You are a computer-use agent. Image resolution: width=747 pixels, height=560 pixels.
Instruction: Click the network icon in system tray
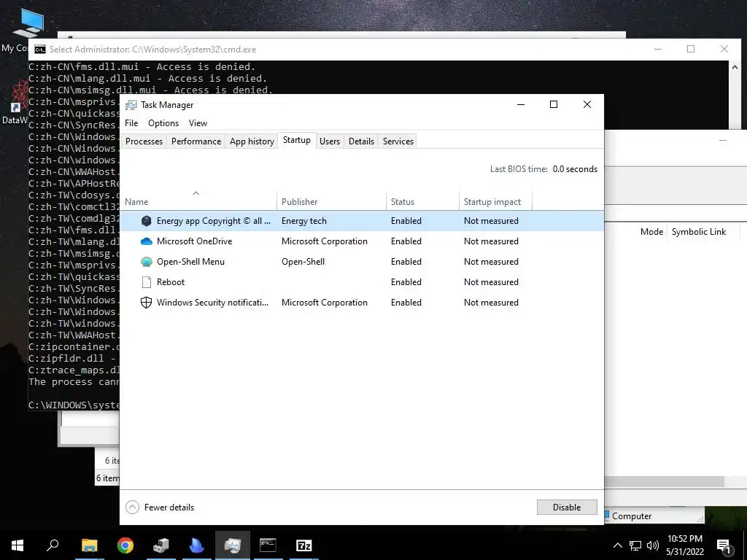635,545
